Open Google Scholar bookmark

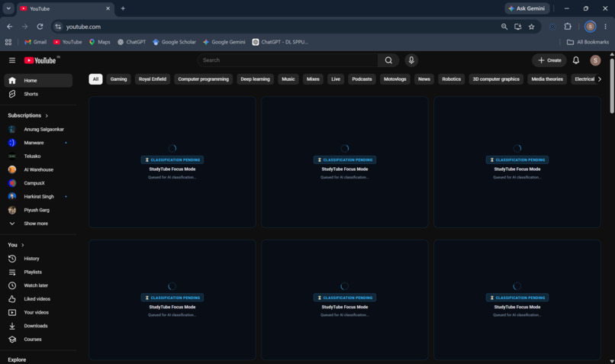tap(174, 42)
